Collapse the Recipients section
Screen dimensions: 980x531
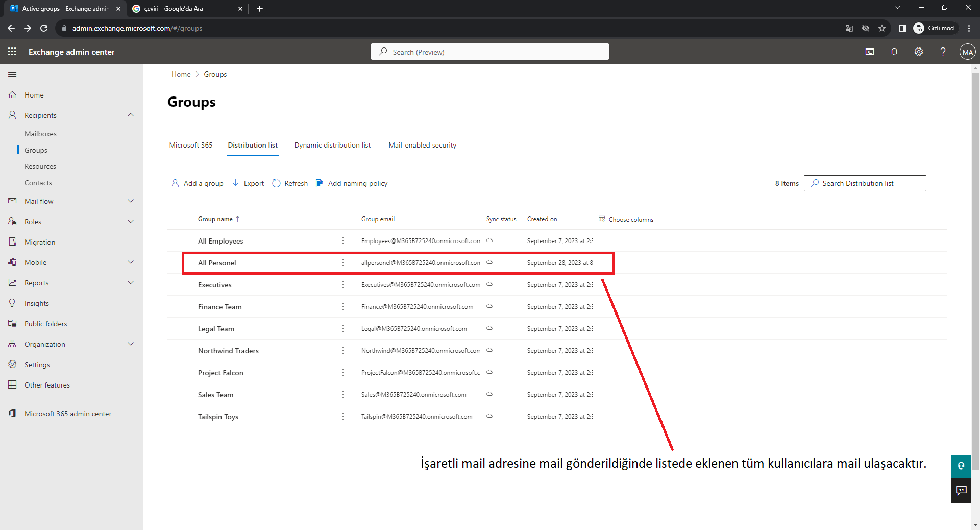131,115
